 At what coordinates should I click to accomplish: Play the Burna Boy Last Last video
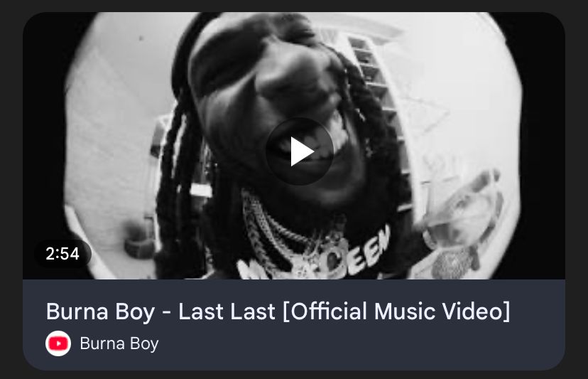point(299,151)
